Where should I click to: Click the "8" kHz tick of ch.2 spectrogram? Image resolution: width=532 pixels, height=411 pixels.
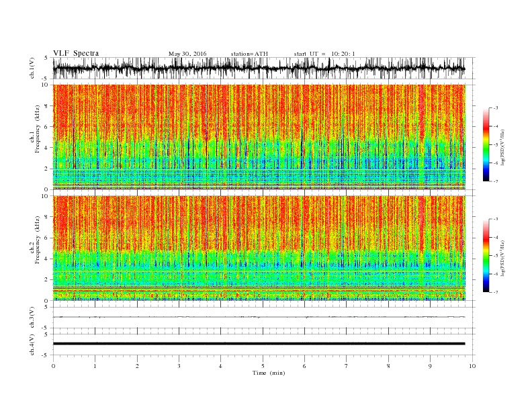click(x=46, y=217)
